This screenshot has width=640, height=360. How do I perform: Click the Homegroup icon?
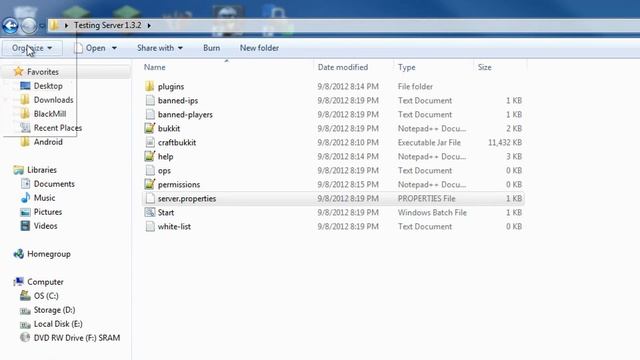pos(18,254)
